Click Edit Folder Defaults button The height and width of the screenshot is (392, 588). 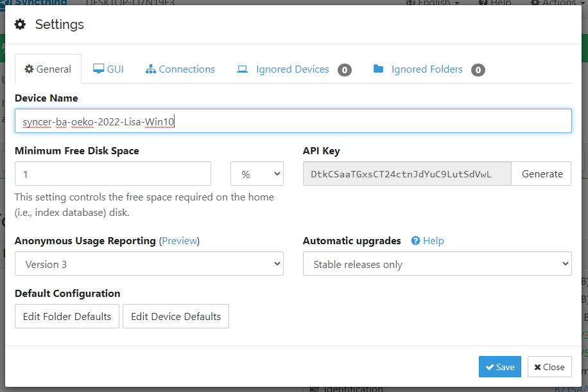click(x=67, y=316)
